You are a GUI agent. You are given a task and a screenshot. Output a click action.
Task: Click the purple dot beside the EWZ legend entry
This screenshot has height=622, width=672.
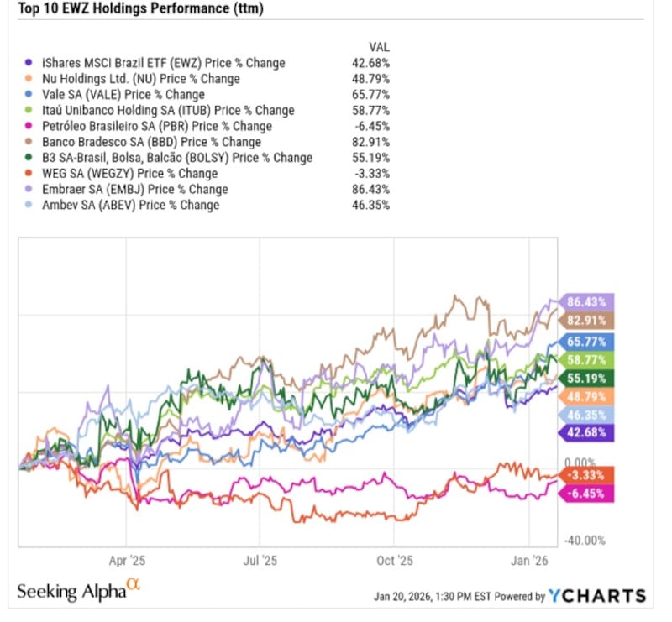[31, 63]
